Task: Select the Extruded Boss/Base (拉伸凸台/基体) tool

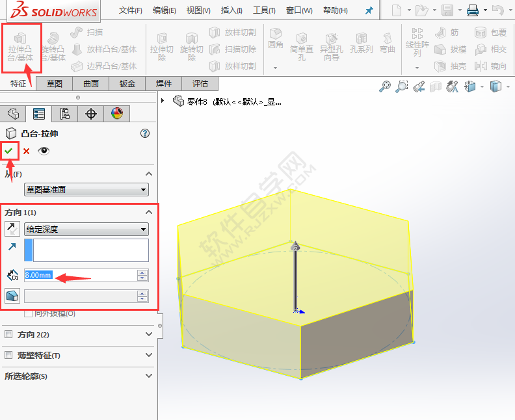Action: point(20,47)
